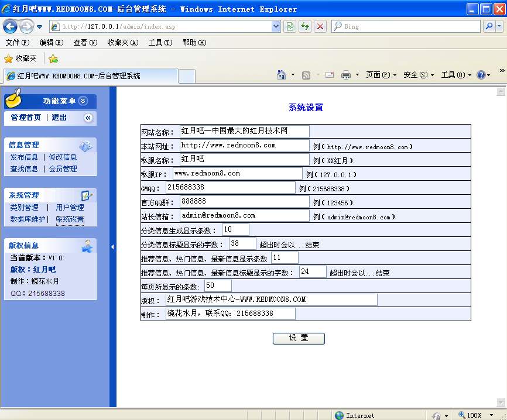Click the browser Back arrow button
This screenshot has height=420, width=507.
(x=11, y=26)
